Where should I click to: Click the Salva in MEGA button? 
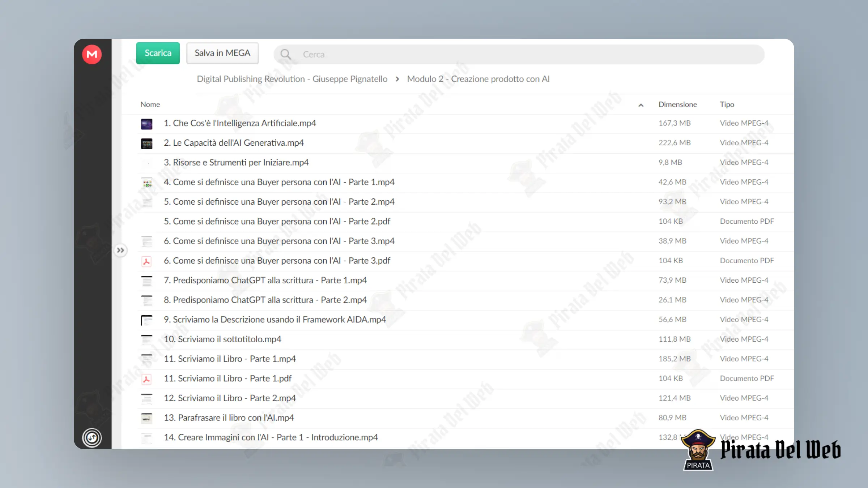pos(222,53)
